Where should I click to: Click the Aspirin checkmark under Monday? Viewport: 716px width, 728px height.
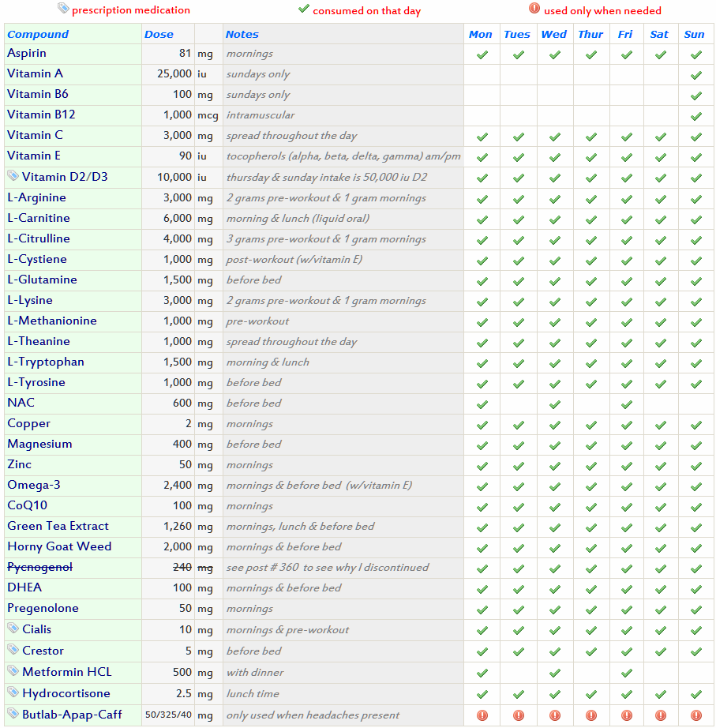click(x=482, y=54)
